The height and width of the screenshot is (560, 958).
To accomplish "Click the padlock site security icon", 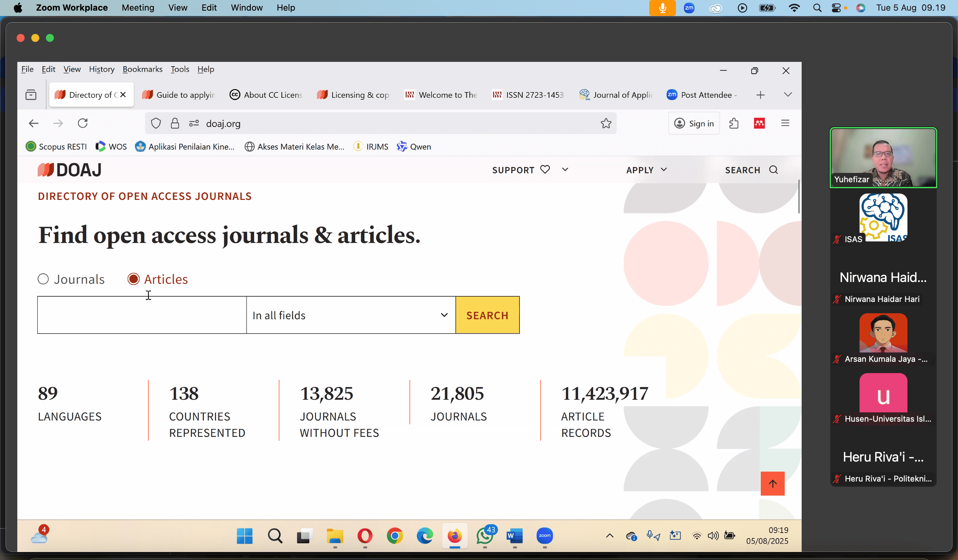I will point(175,123).
